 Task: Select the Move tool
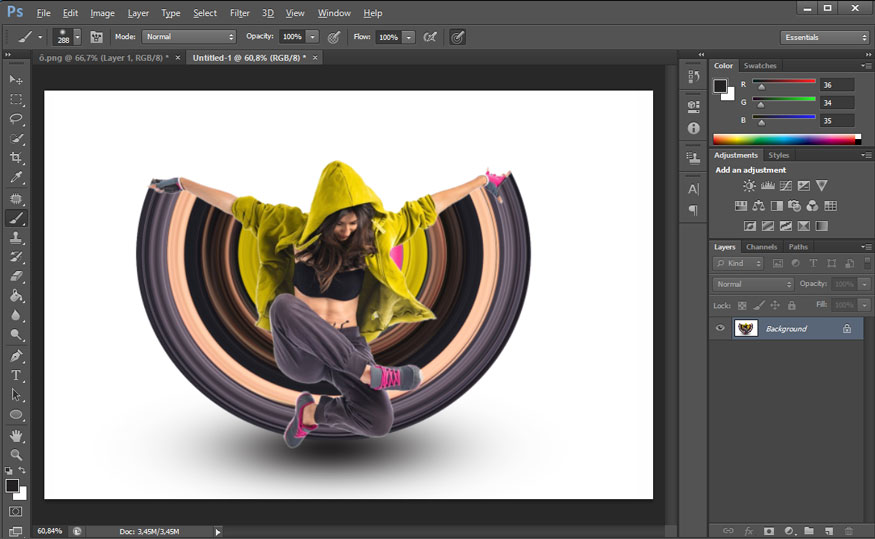pyautogui.click(x=16, y=80)
